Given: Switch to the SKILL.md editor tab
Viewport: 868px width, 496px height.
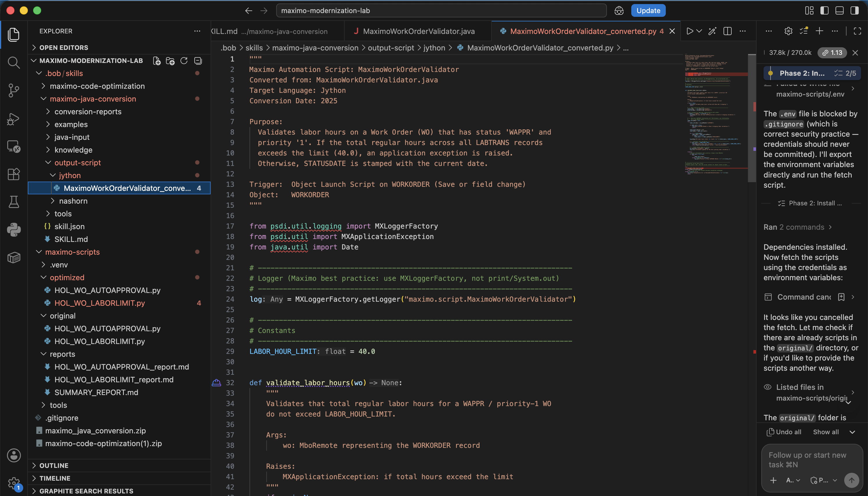Looking at the screenshot, I should (278, 31).
